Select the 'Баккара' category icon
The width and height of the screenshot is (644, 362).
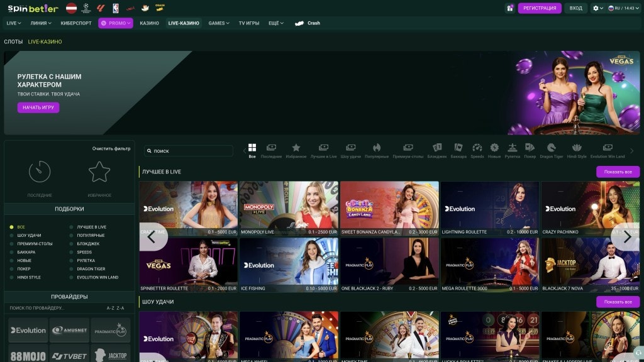[x=458, y=151]
